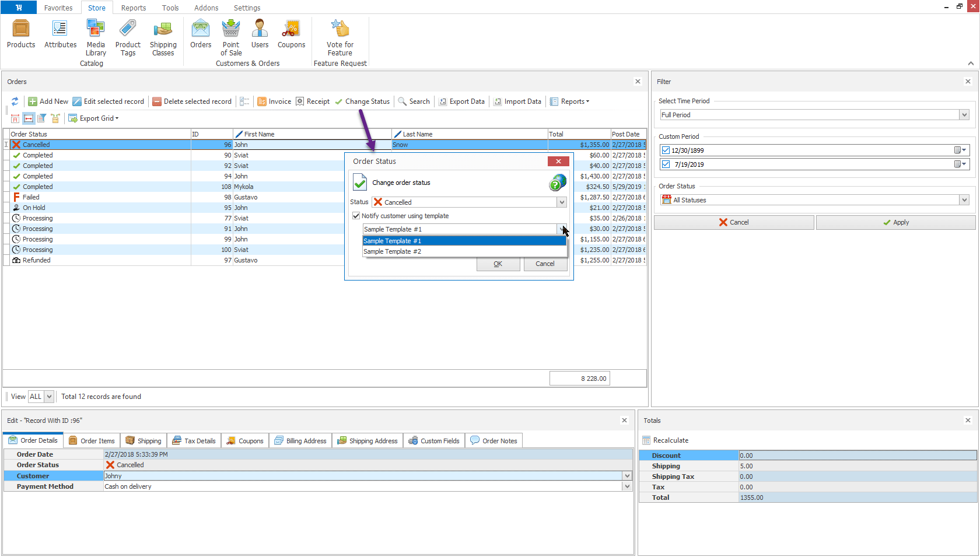This screenshot has width=980, height=557.
Task: Open the View ALL dropdown
Action: click(49, 397)
